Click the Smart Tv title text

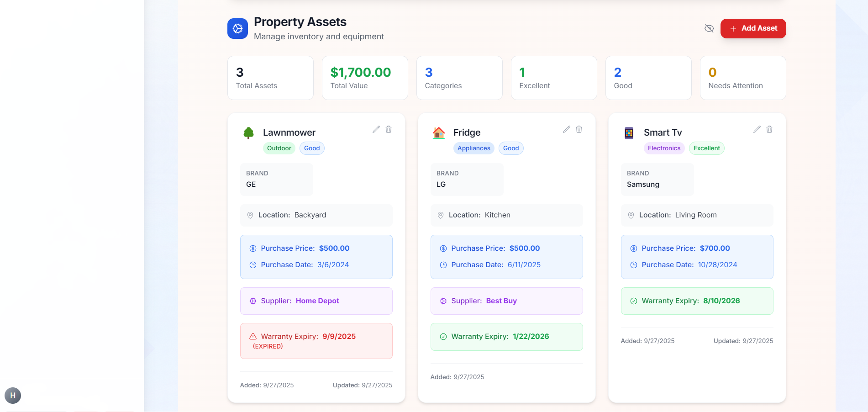(663, 132)
